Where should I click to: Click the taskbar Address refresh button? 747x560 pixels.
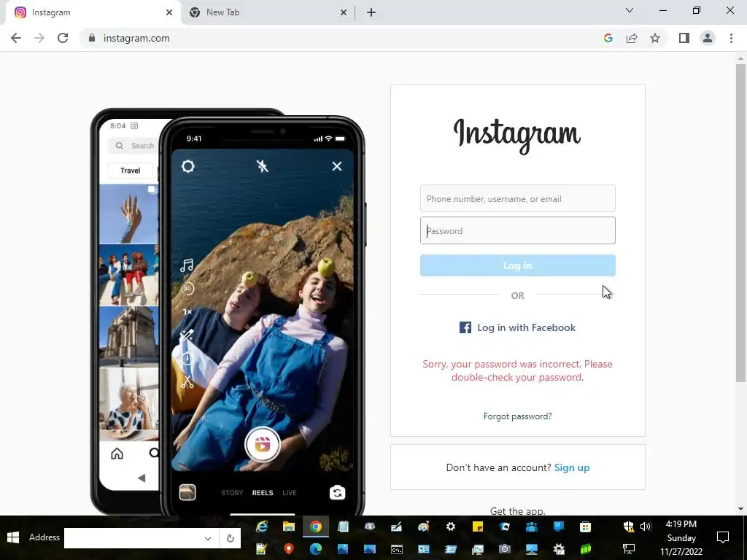230,538
